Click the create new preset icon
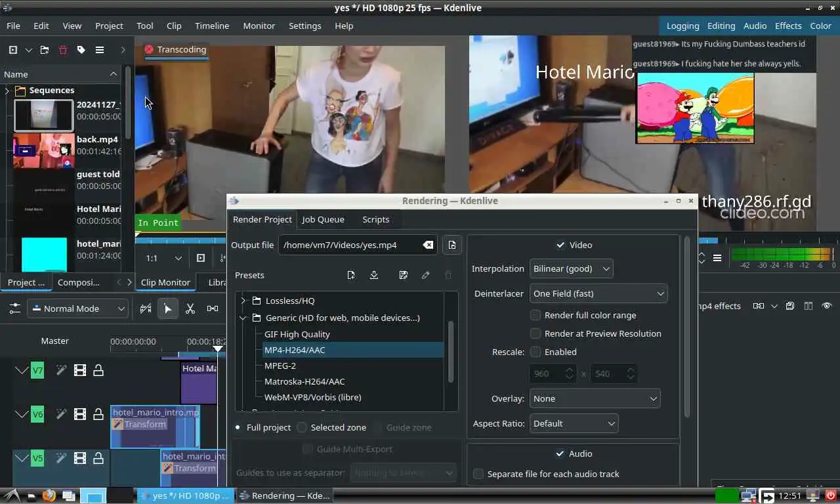Image resolution: width=840 pixels, height=504 pixels. (x=351, y=275)
